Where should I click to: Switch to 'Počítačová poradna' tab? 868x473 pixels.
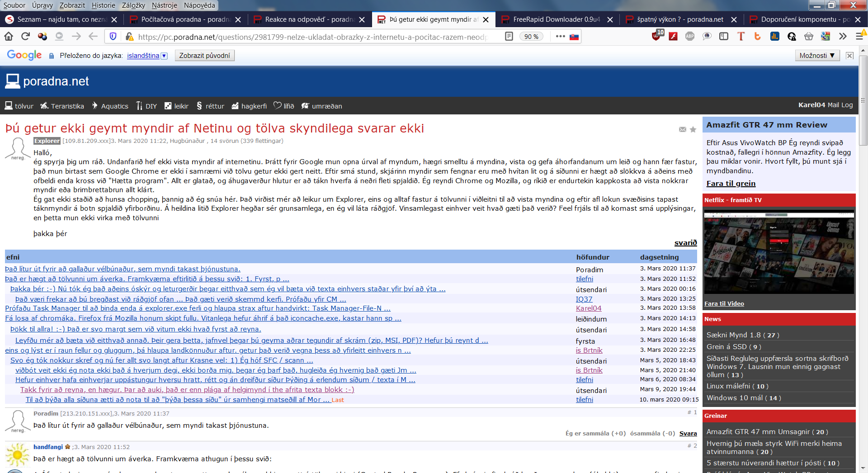185,19
